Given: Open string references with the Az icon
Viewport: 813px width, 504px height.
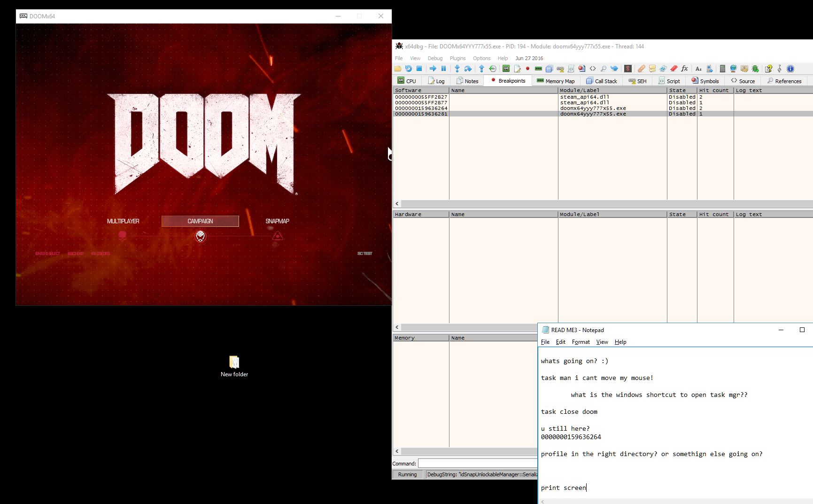Looking at the screenshot, I should pos(698,69).
